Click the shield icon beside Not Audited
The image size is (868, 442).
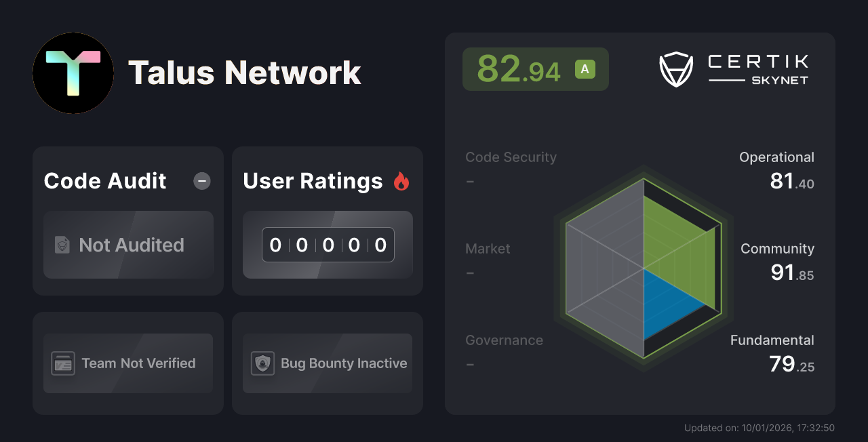coord(61,245)
